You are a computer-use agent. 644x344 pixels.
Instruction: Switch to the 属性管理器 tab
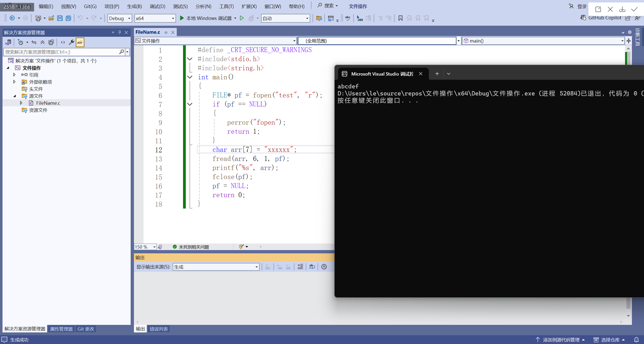click(61, 329)
